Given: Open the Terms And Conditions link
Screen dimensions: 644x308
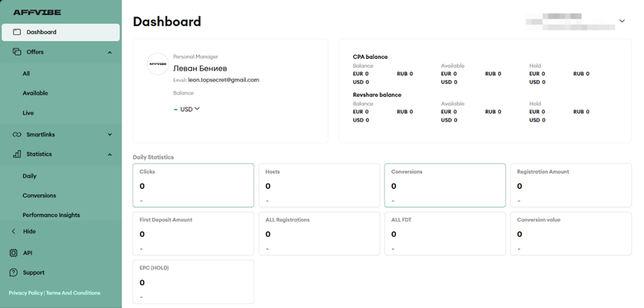Looking at the screenshot, I should tap(73, 293).
